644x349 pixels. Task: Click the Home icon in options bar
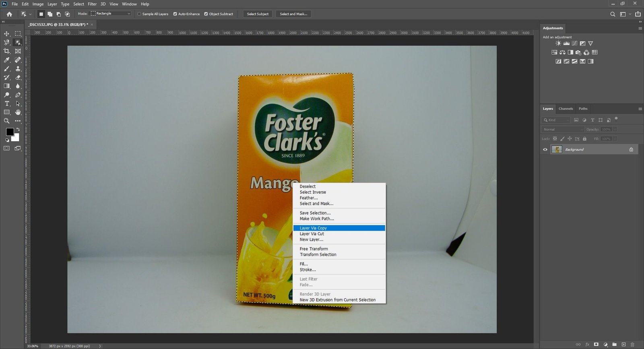(x=9, y=14)
